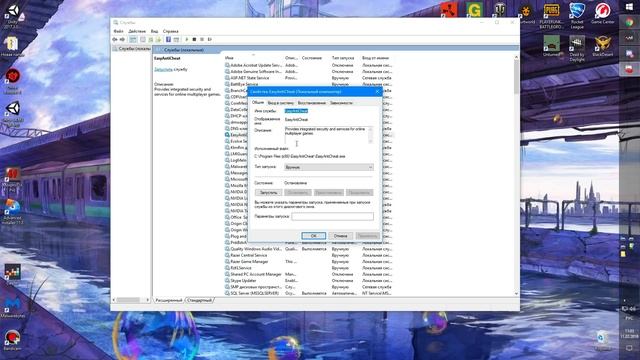Image resolution: width=640 pixels, height=360 pixels.
Task: Open the Действие menu
Action: (137, 31)
